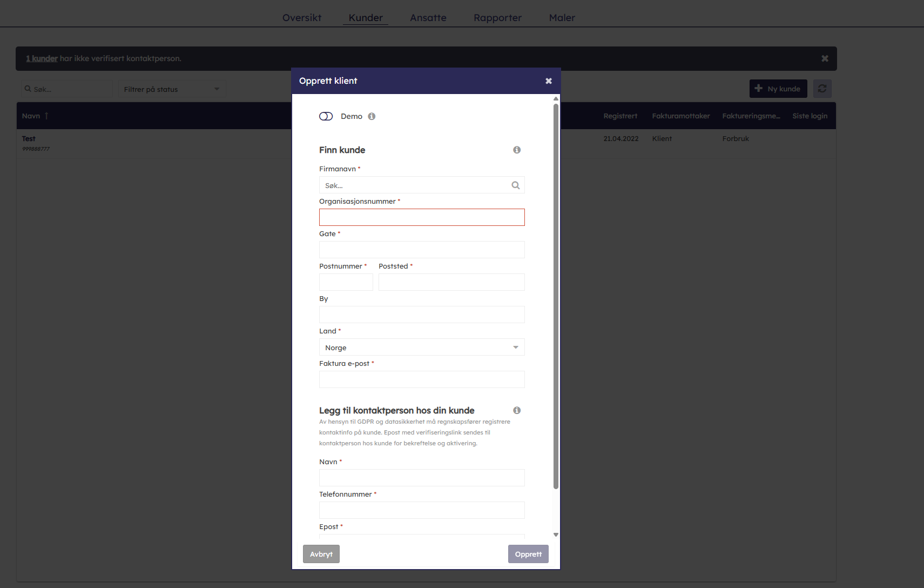The image size is (924, 588).
Task: Switch to the Ansatte tab
Action: pyautogui.click(x=428, y=18)
